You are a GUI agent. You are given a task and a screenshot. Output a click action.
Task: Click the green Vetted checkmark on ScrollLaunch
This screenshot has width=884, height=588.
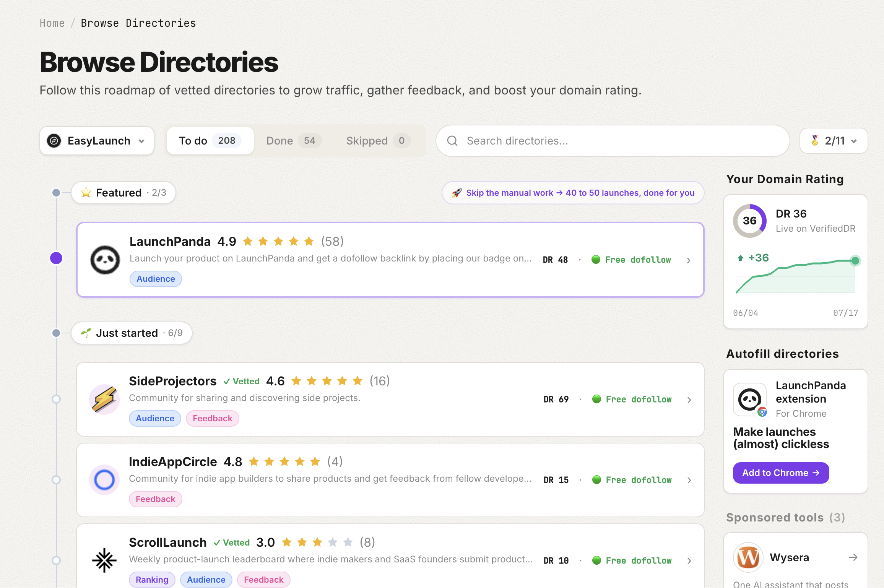[x=217, y=543]
